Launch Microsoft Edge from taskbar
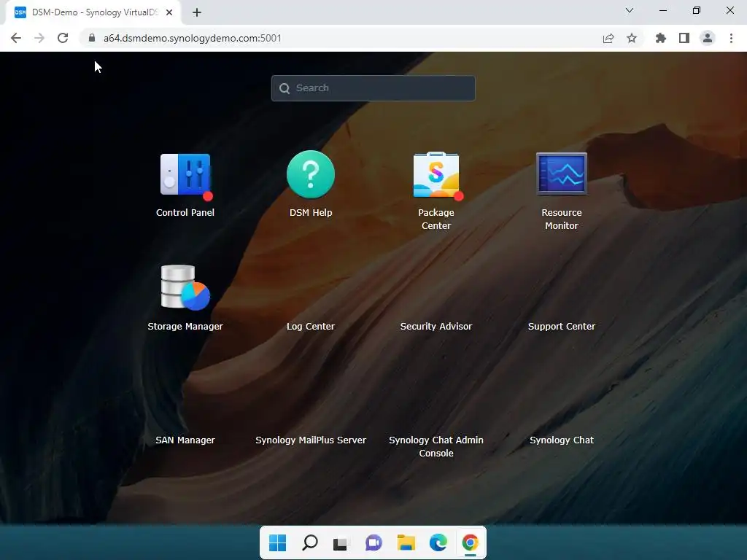The height and width of the screenshot is (560, 747). (x=438, y=542)
